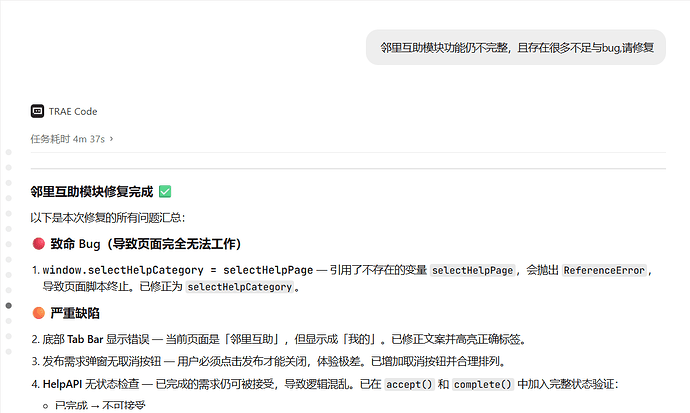Click the 严重缺陷 section heading
690x413 pixels.
75,313
